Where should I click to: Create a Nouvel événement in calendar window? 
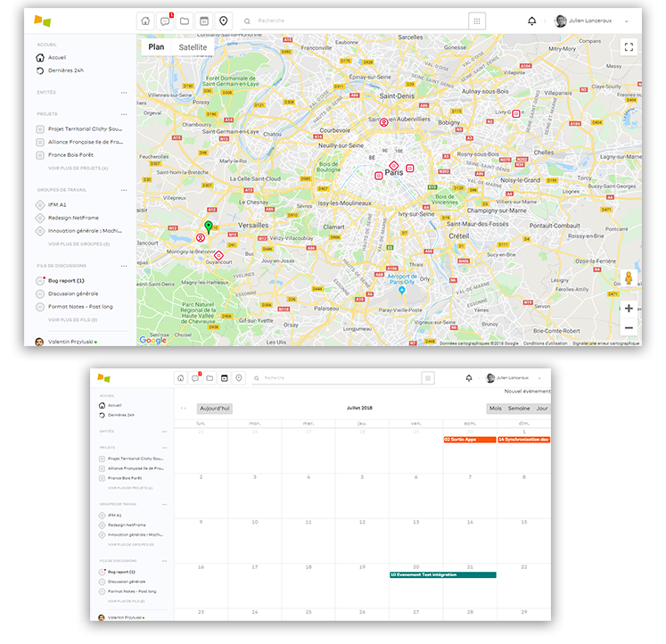(527, 392)
